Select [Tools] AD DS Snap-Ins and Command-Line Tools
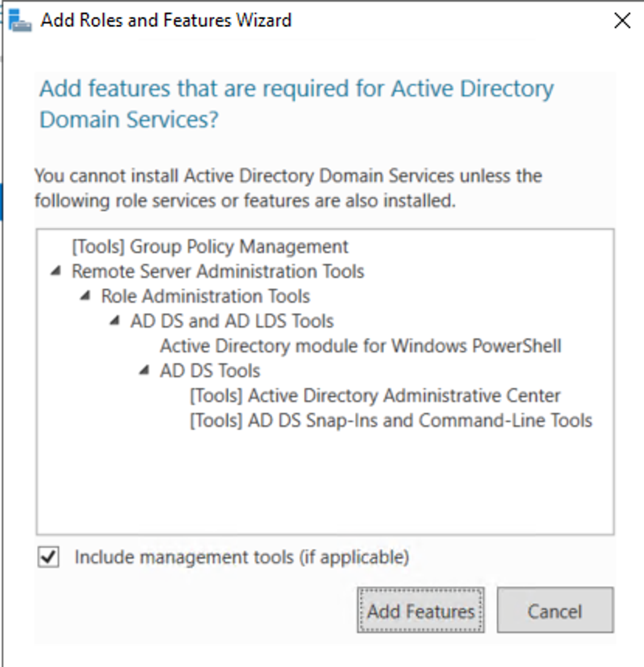This screenshot has width=644, height=667. [x=391, y=420]
